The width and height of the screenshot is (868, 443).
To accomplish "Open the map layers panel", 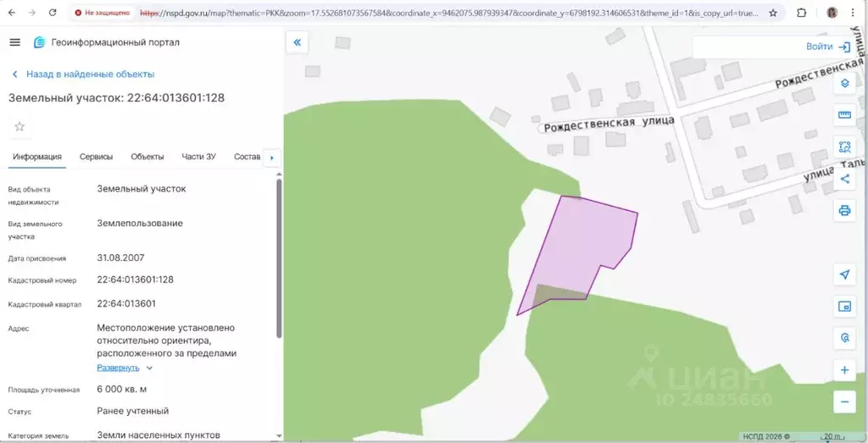I will (x=844, y=83).
